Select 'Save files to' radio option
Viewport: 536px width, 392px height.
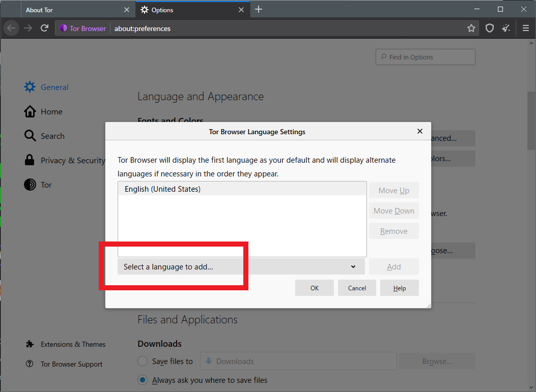(x=143, y=361)
